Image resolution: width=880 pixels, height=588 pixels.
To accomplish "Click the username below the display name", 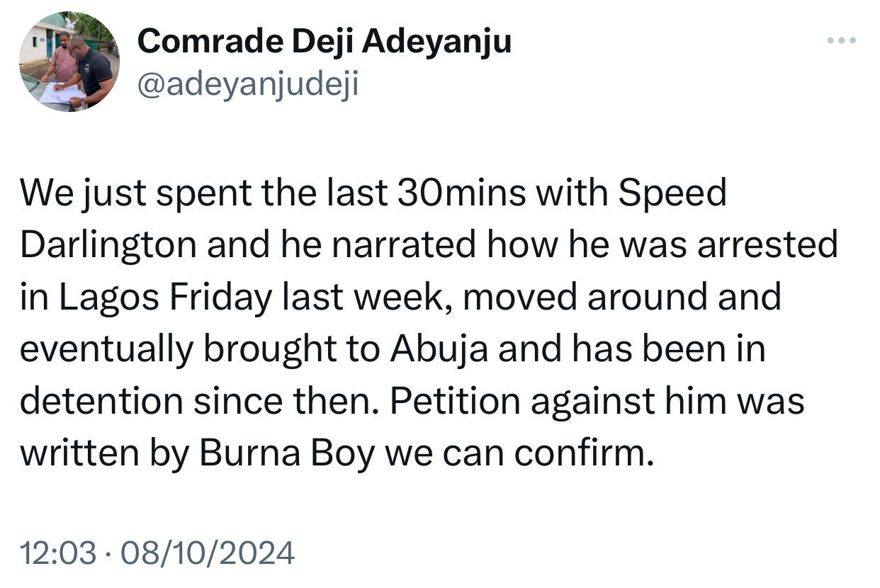I will click(249, 84).
